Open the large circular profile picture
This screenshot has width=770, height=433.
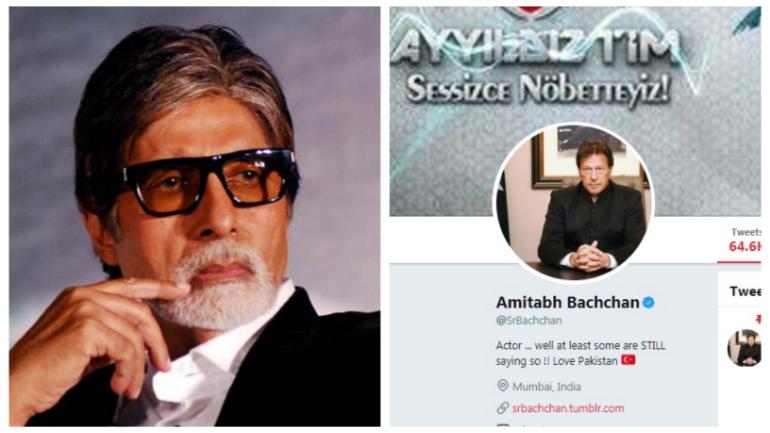[x=573, y=202]
